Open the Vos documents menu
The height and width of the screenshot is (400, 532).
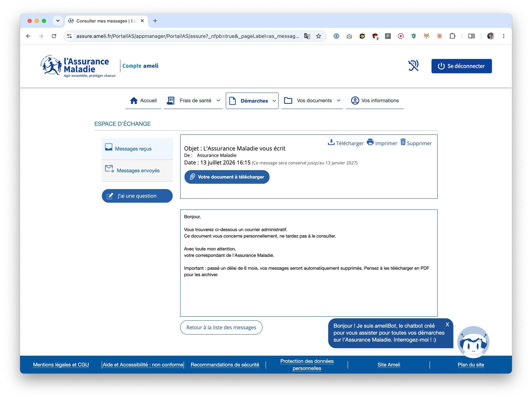point(312,101)
